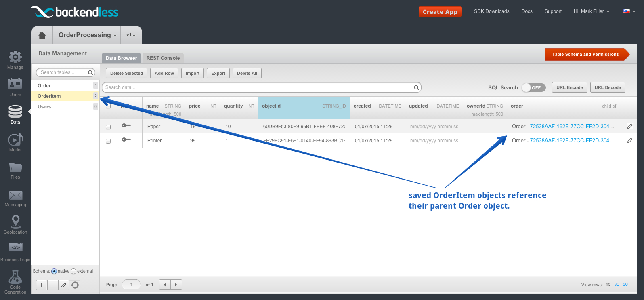Select the Order table
Screen dimensions: 644x300
coord(65,86)
